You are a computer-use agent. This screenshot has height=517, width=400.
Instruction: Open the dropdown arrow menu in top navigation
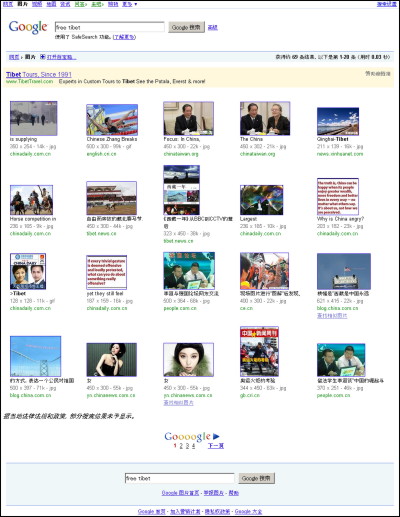(136, 4)
